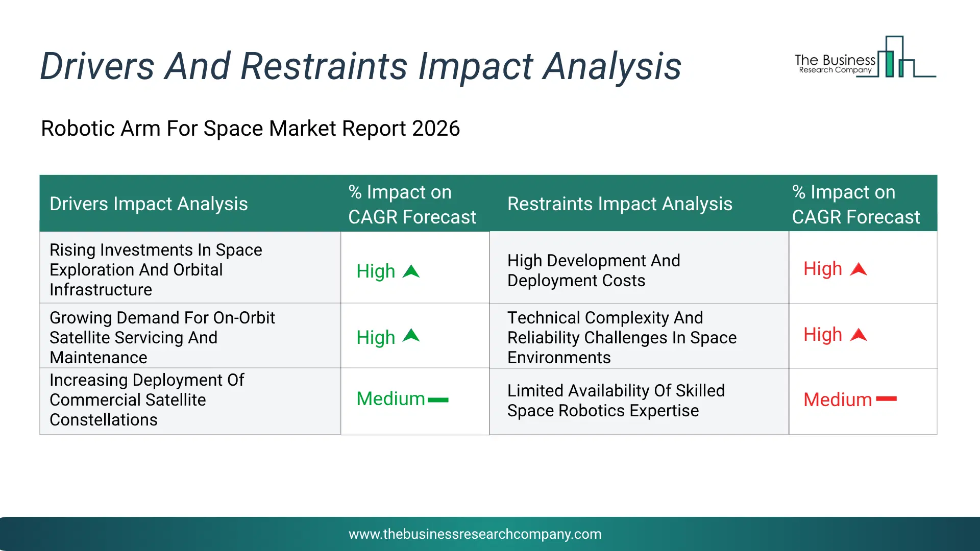Screen dimensions: 980x551
Task: Select the Robotic Arm For Space Market Report 2026 subtitle
Action: click(250, 129)
